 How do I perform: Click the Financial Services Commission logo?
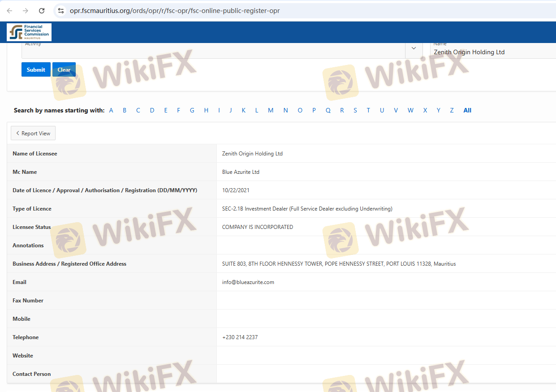[x=29, y=32]
